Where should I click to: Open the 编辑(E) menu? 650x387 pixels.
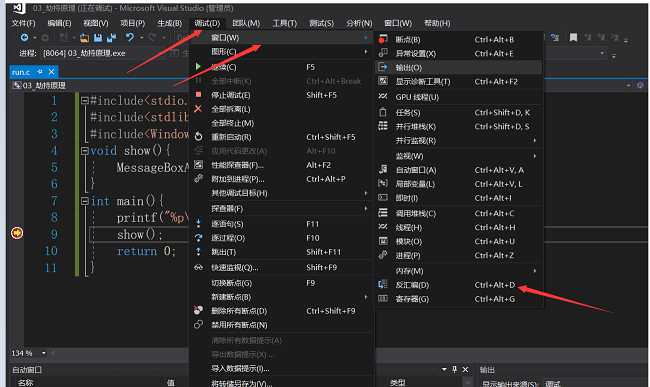click(59, 23)
